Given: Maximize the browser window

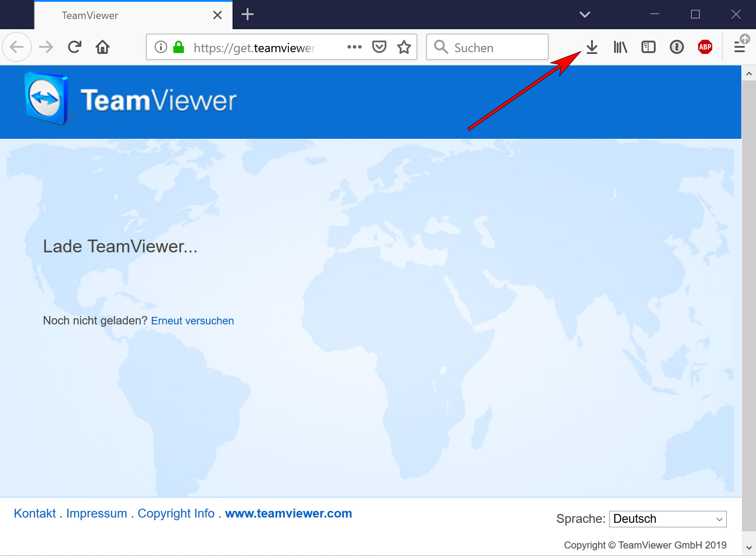Looking at the screenshot, I should point(695,15).
